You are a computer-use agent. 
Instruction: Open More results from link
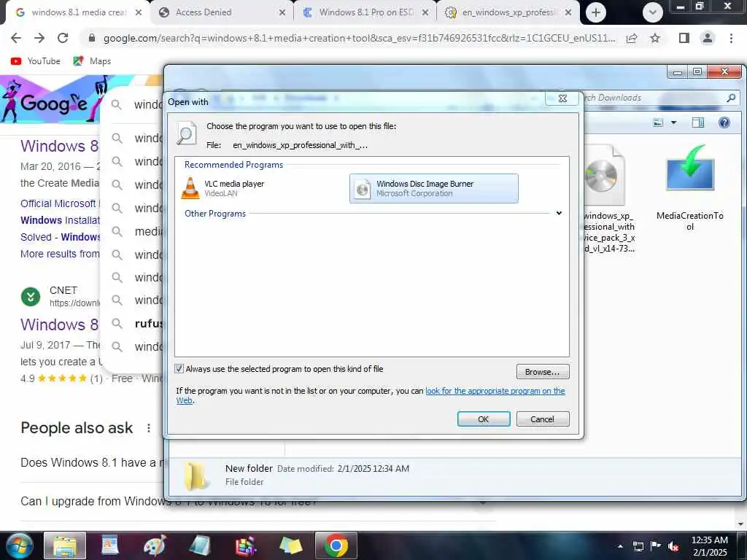[x=60, y=254]
